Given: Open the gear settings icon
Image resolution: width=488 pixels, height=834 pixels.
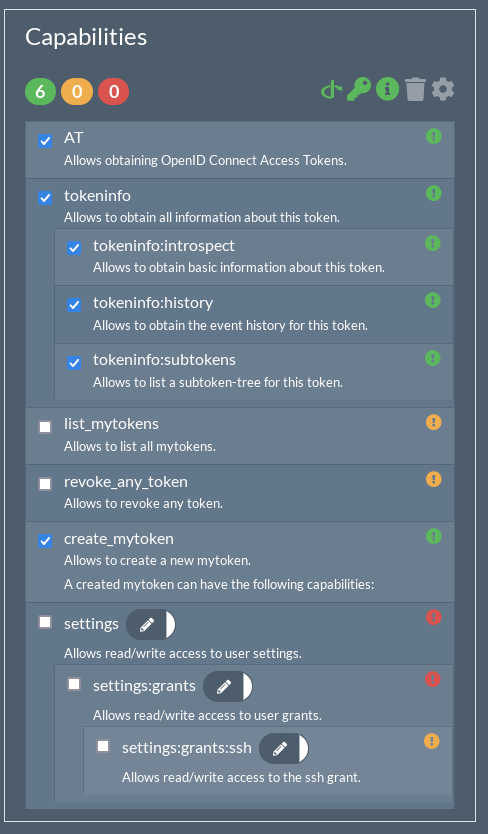Looking at the screenshot, I should [x=443, y=89].
